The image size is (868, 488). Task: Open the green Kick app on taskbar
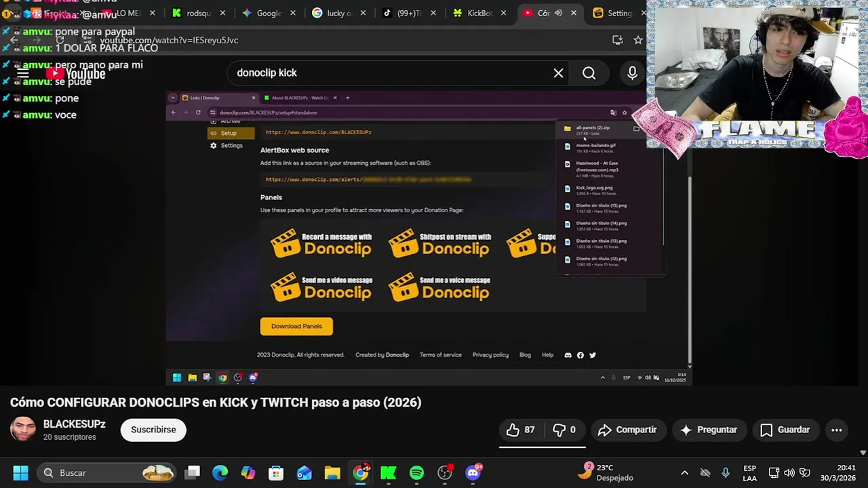point(389,472)
